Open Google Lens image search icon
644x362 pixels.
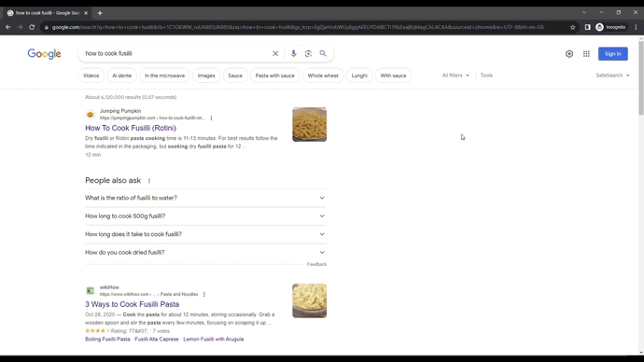tap(308, 53)
